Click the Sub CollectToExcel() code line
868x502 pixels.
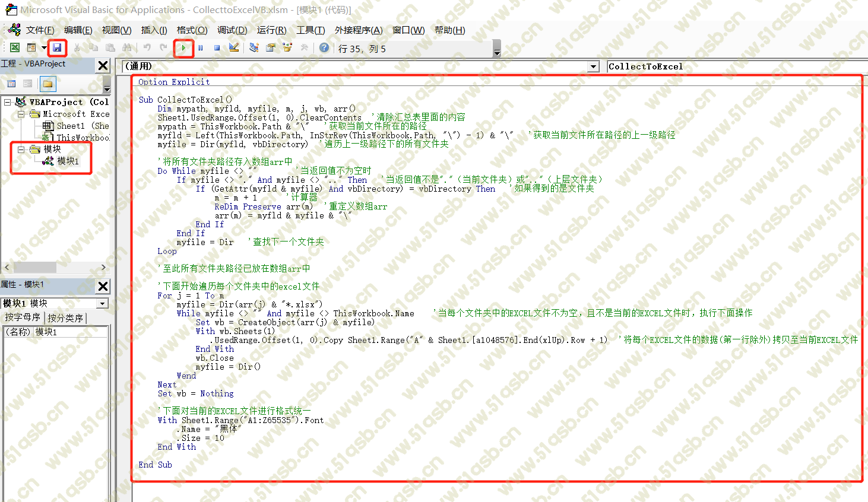click(185, 100)
